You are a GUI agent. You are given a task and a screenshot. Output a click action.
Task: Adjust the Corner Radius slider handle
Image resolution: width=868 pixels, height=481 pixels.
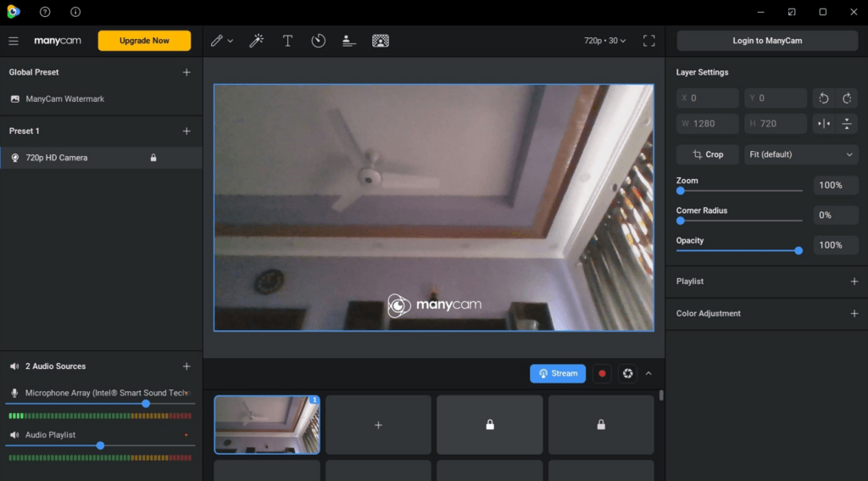coord(681,221)
